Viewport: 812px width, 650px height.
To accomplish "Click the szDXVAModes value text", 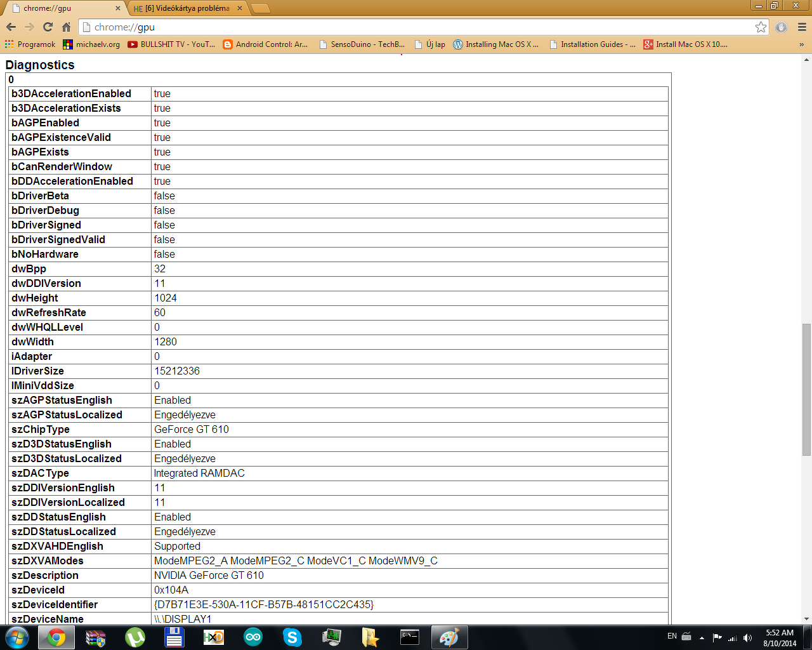I will point(296,560).
